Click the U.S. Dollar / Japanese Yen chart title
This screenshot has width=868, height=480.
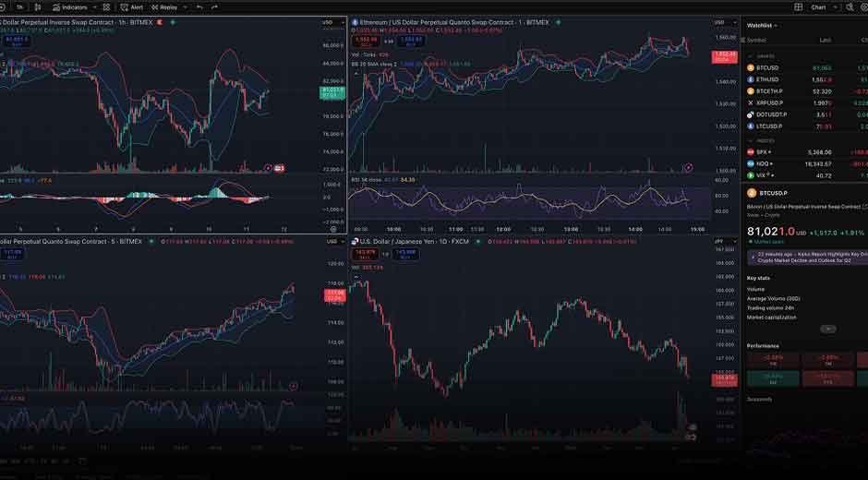point(414,241)
